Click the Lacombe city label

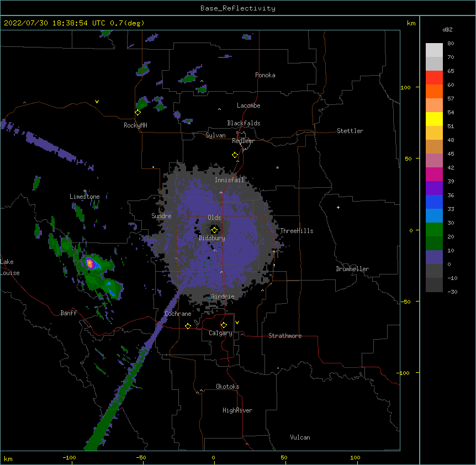click(248, 105)
